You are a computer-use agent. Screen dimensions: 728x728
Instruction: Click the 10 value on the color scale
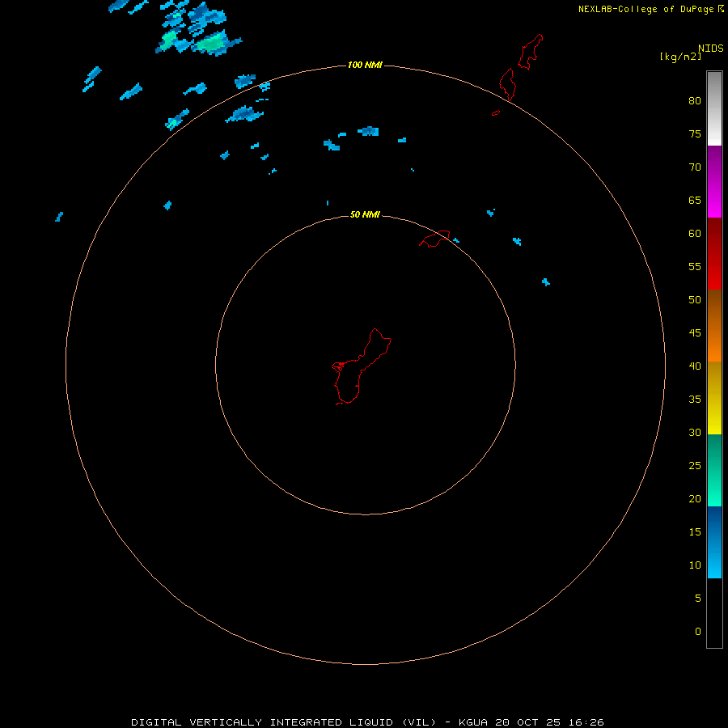click(695, 565)
